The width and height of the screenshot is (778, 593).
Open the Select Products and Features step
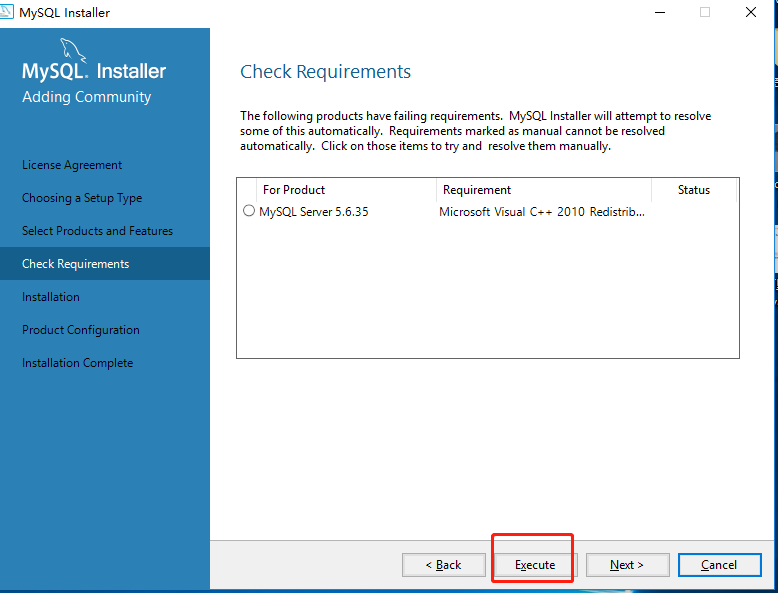[97, 231]
